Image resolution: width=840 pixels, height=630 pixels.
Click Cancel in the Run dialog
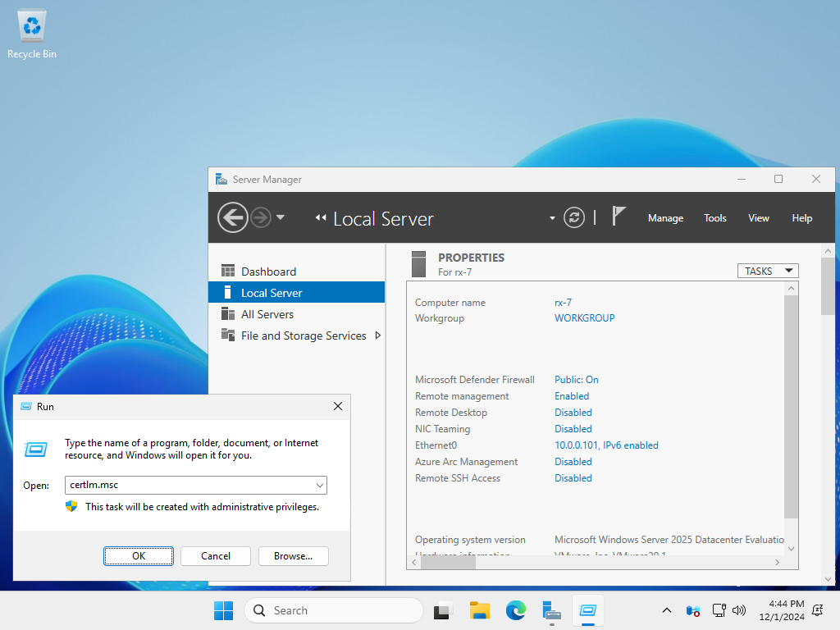point(216,556)
